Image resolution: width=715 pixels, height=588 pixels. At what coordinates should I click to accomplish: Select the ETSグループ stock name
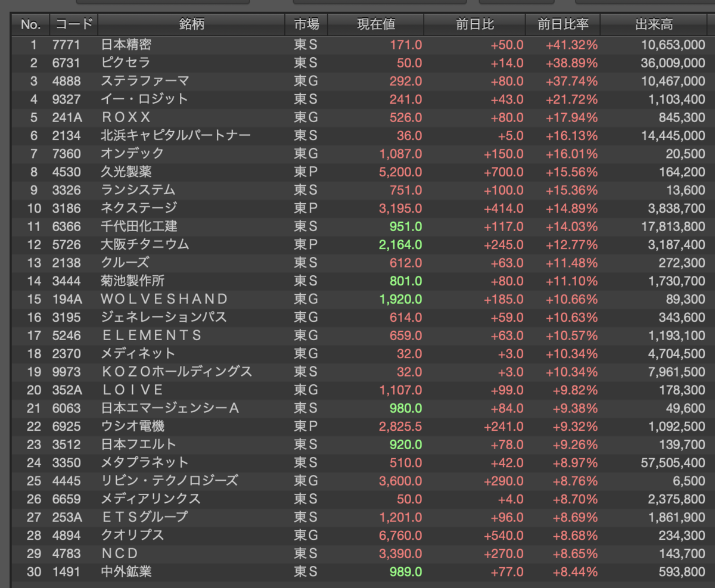pos(144,517)
